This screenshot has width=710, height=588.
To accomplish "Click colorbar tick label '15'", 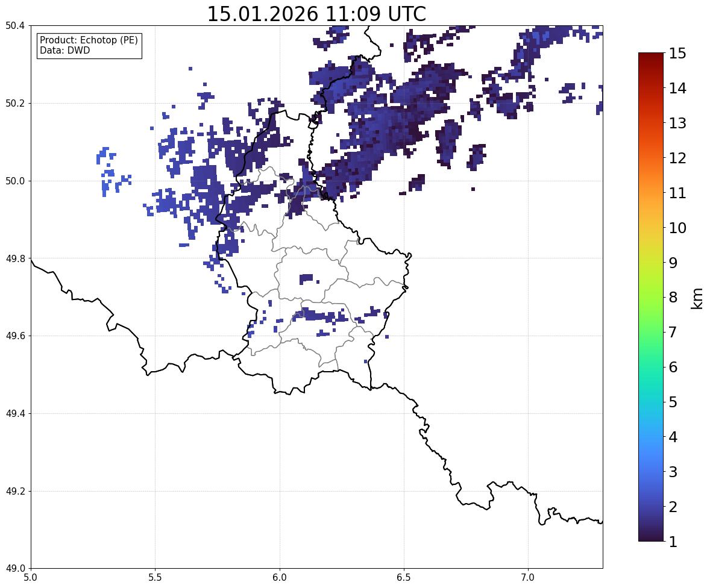I will tap(677, 54).
